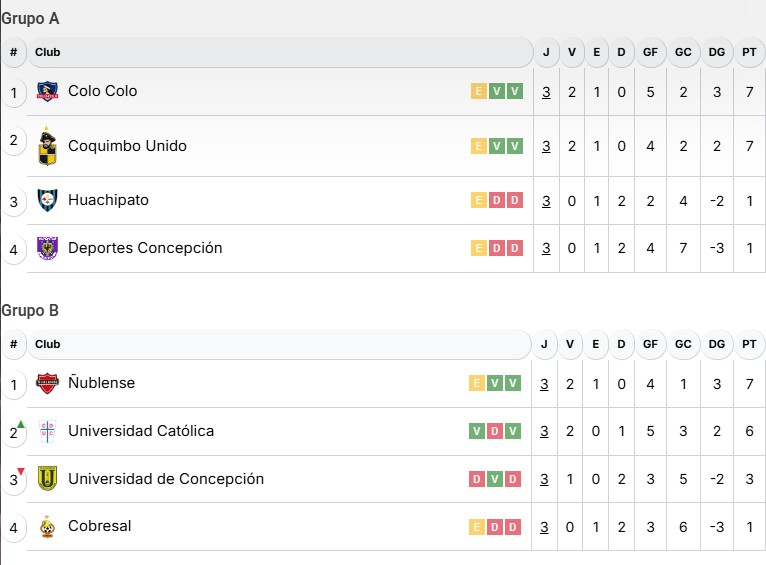
Task: Click Universidad Católica's green up-arrow position indicator
Action: point(21,424)
